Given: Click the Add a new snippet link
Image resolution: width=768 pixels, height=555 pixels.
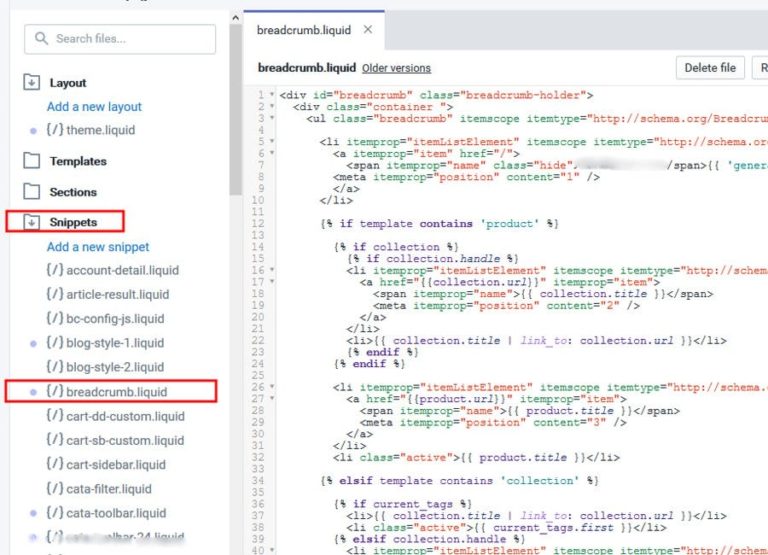Looking at the screenshot, I should [x=98, y=247].
